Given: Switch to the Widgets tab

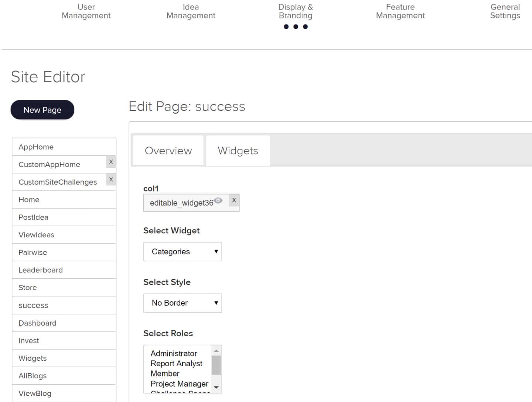Looking at the screenshot, I should [x=238, y=151].
